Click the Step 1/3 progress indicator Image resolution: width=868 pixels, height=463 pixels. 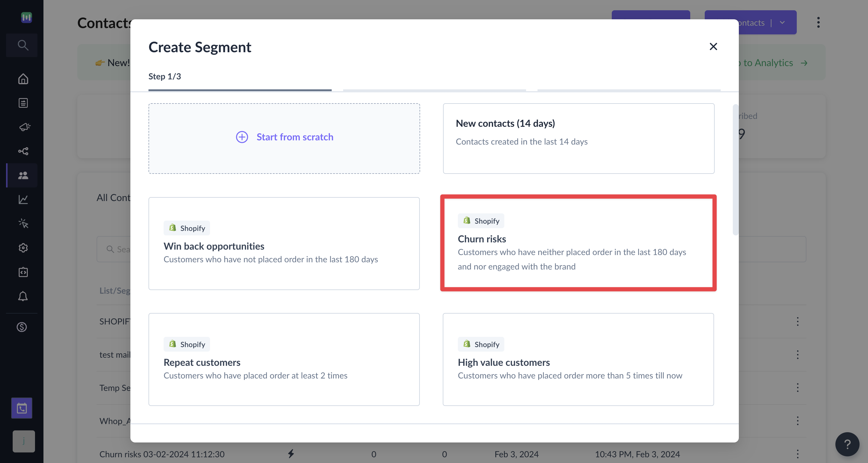[165, 75]
